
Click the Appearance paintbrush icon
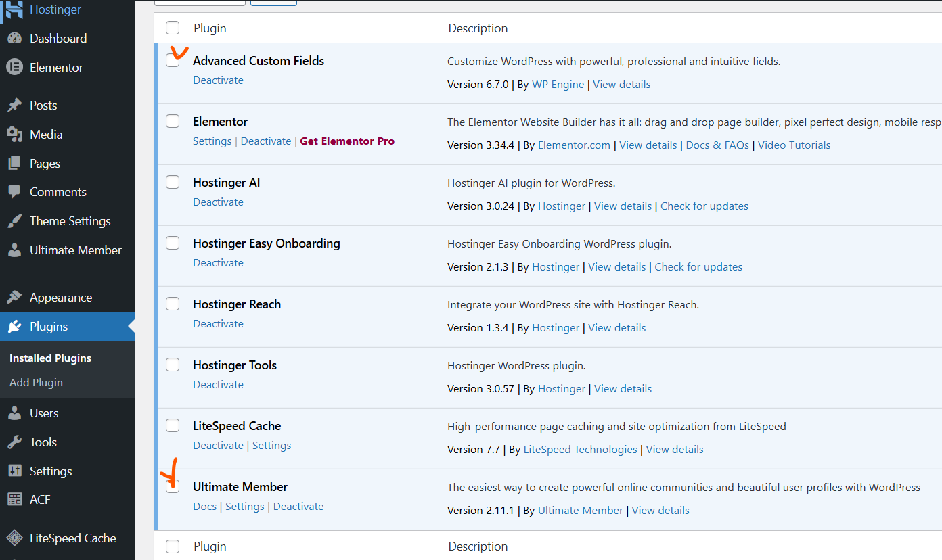(x=14, y=298)
